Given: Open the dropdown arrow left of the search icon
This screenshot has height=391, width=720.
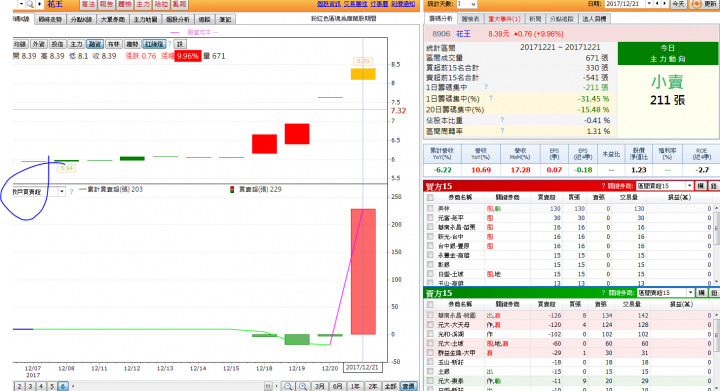Looking at the screenshot, I should (x=21, y=4).
